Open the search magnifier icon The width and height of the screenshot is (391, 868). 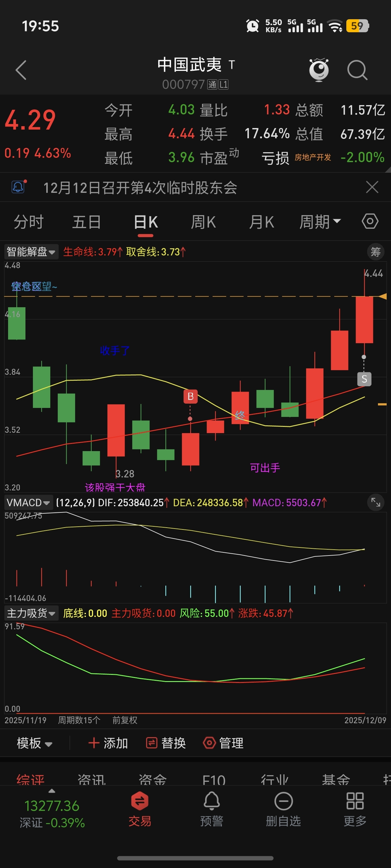pos(357,70)
